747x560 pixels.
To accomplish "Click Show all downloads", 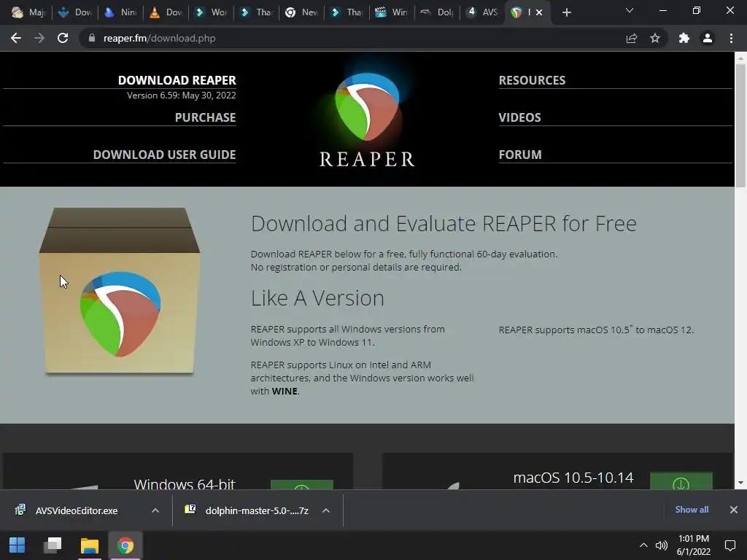I will 692,510.
